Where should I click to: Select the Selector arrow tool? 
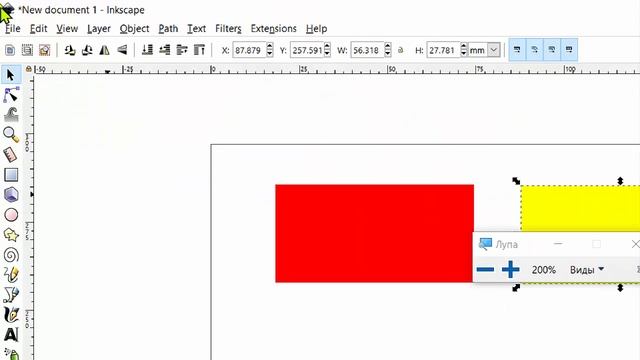(11, 75)
